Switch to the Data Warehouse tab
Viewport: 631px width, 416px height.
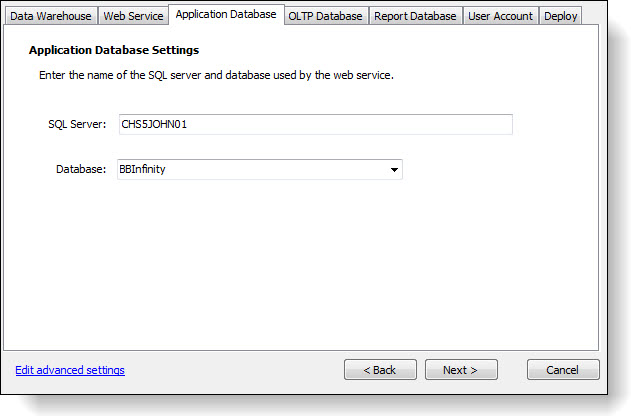(51, 16)
